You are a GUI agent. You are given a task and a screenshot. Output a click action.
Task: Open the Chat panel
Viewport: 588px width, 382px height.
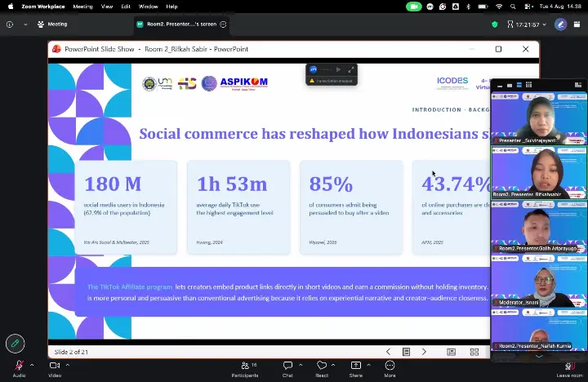[x=287, y=368]
